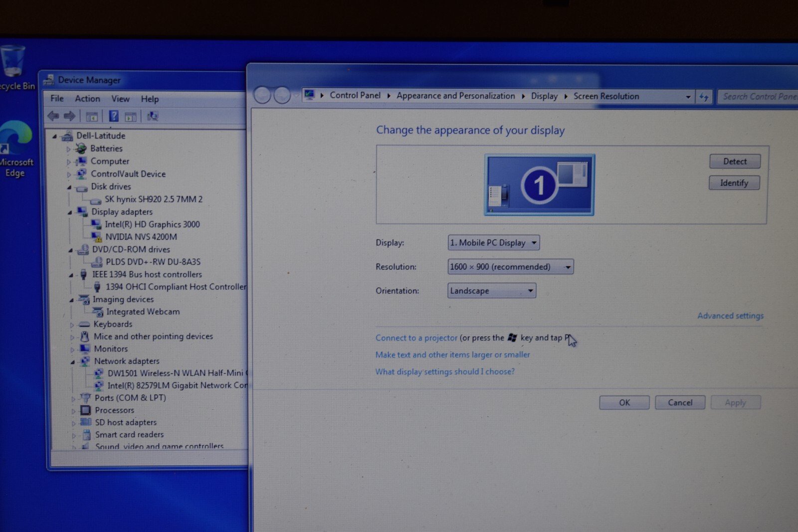Screen dimensions: 798x532
Task: Click the Back arrow in Device Manager toolbar
Action: click(x=53, y=116)
